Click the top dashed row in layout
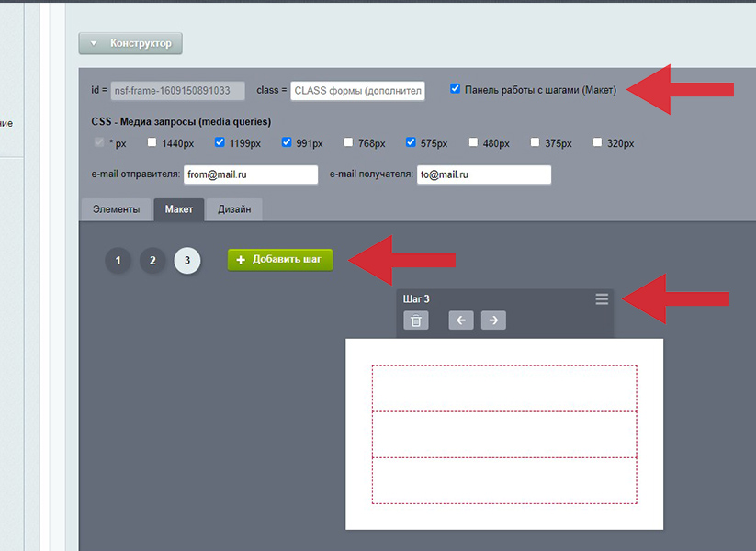The image size is (756, 551). (503, 388)
